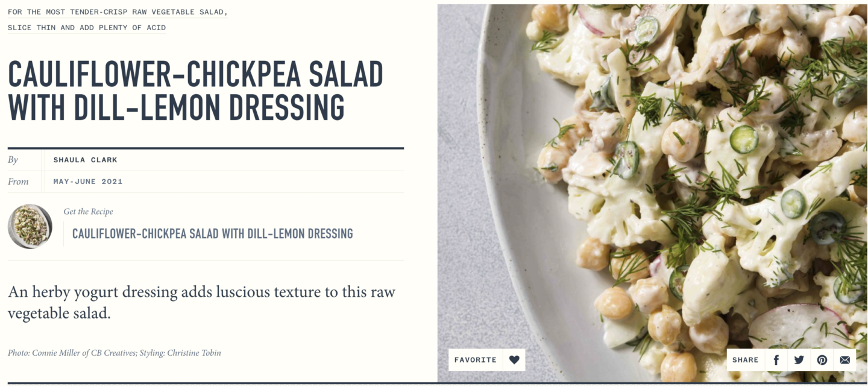Viewport: 868px width, 386px height.
Task: Click the 'An herby yogurt dressing' description
Action: coord(201,303)
